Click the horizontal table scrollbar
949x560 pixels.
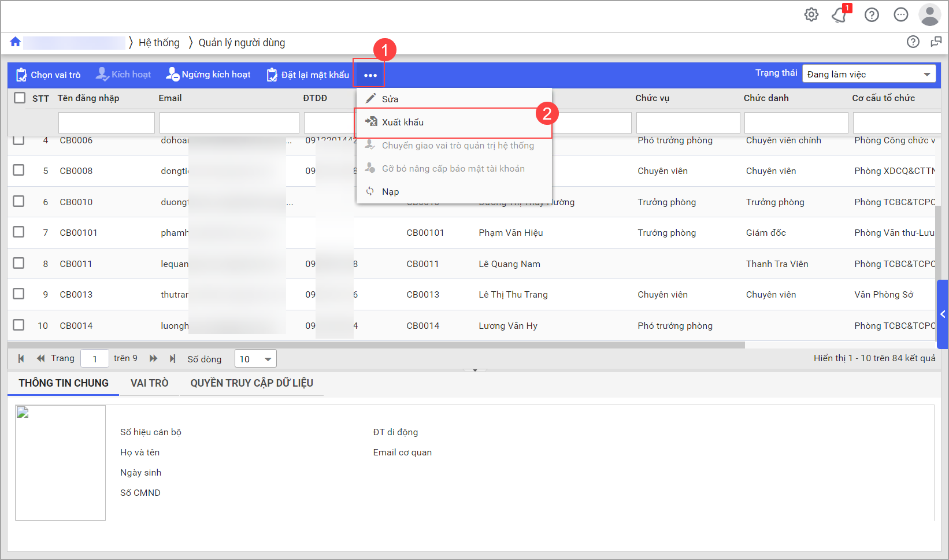coord(376,345)
